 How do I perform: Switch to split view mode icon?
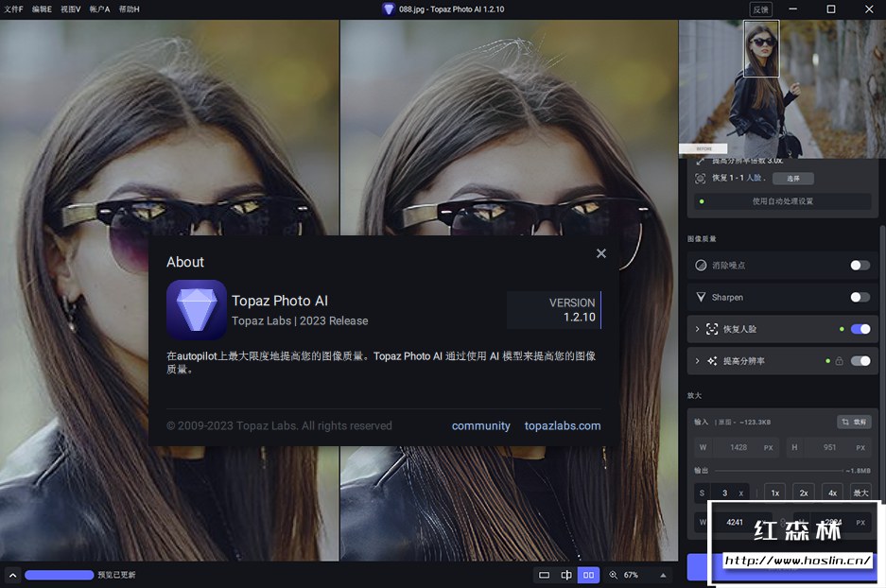(566, 575)
